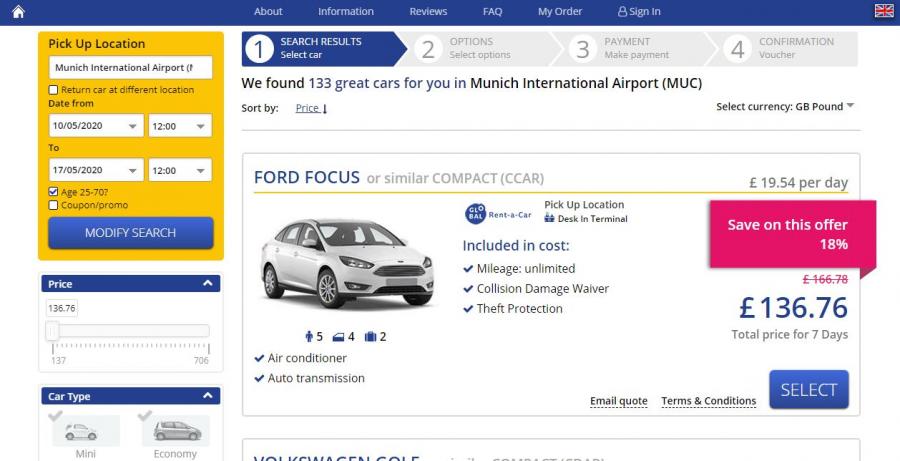
Task: Click the sort direction arrow next to Price
Action: click(x=325, y=109)
